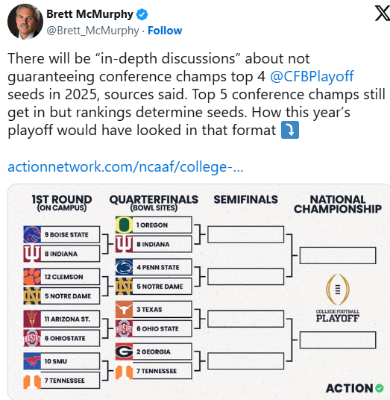
Task: Click the Follow link
Action: 165,31
